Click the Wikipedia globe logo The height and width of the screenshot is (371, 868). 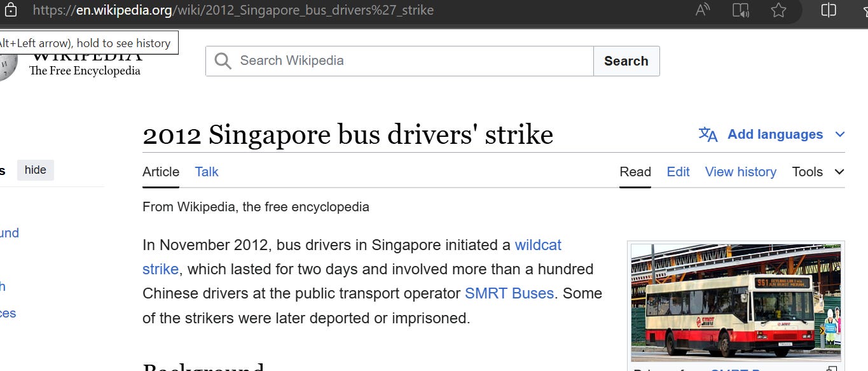point(6,66)
